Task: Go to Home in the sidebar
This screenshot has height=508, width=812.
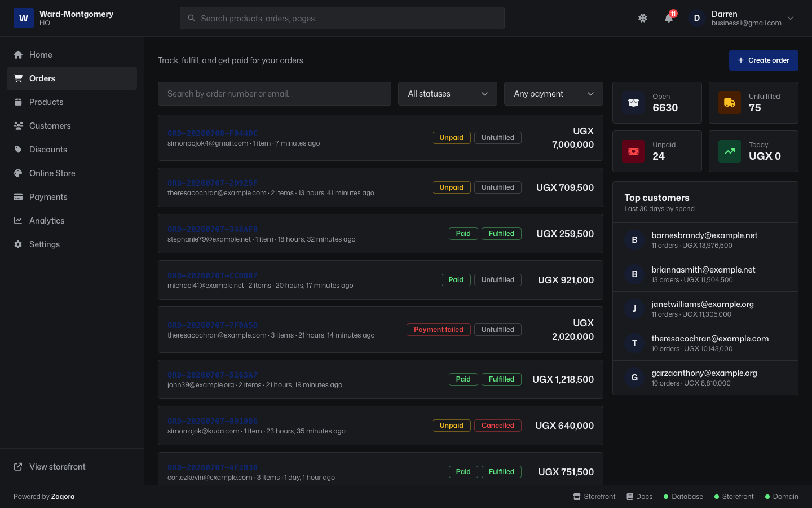Action: pos(72,55)
